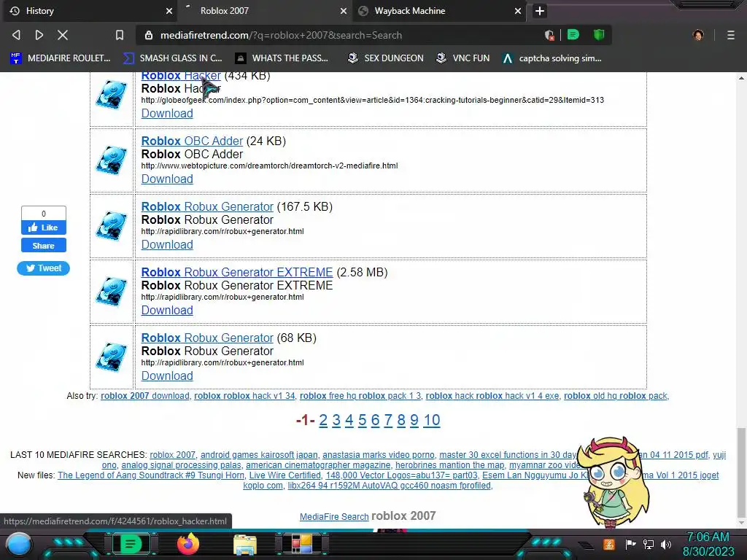Bookmark this page with the bookmark icon

click(120, 35)
